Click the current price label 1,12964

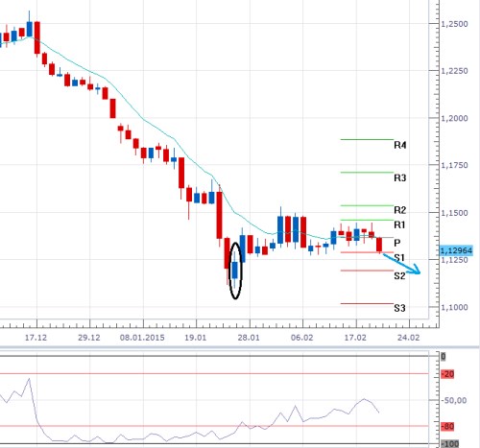tap(456, 250)
